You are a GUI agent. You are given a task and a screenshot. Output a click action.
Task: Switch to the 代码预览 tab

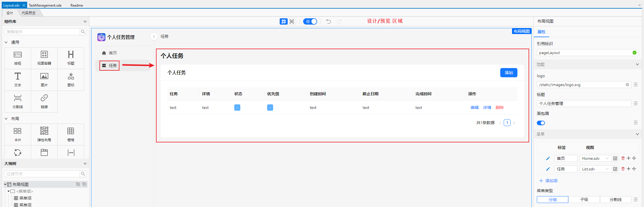[x=29, y=13]
